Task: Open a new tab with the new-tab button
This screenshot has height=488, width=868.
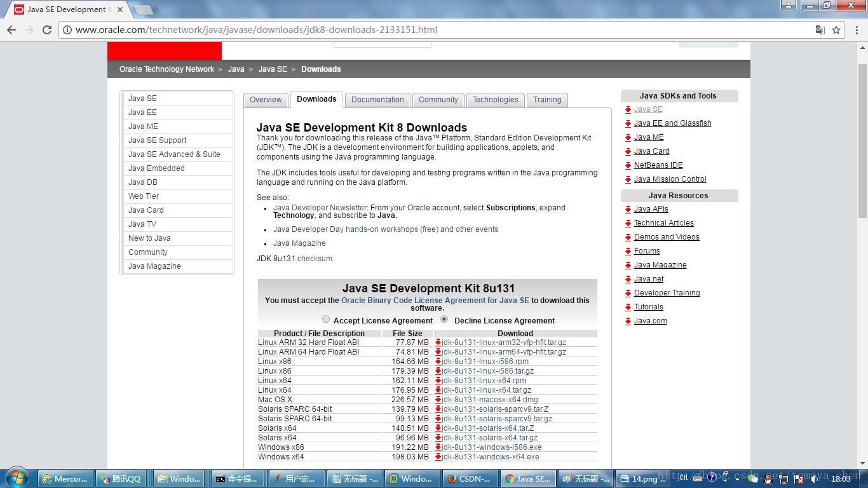Action: coord(144,10)
